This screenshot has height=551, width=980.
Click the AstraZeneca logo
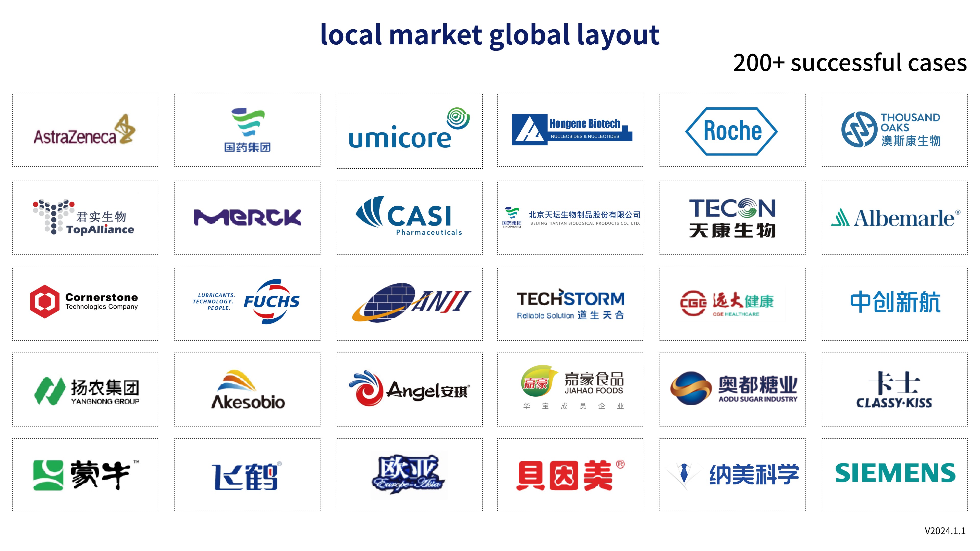point(84,130)
